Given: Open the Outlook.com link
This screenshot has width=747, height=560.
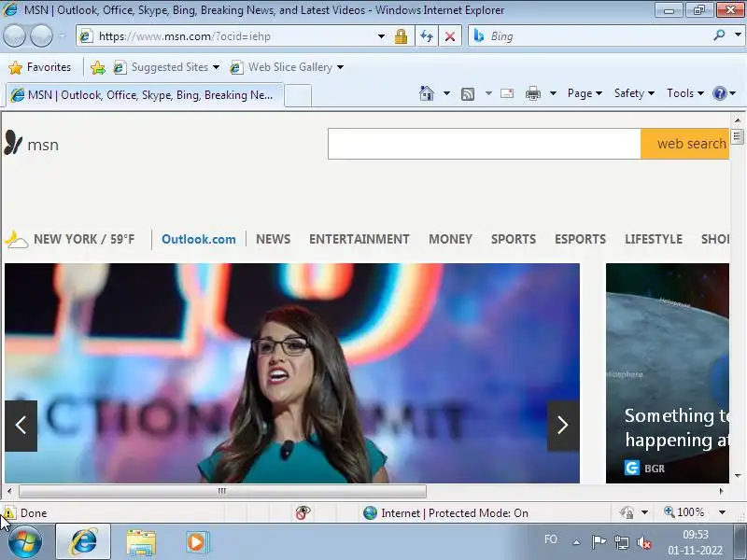Looking at the screenshot, I should [199, 239].
